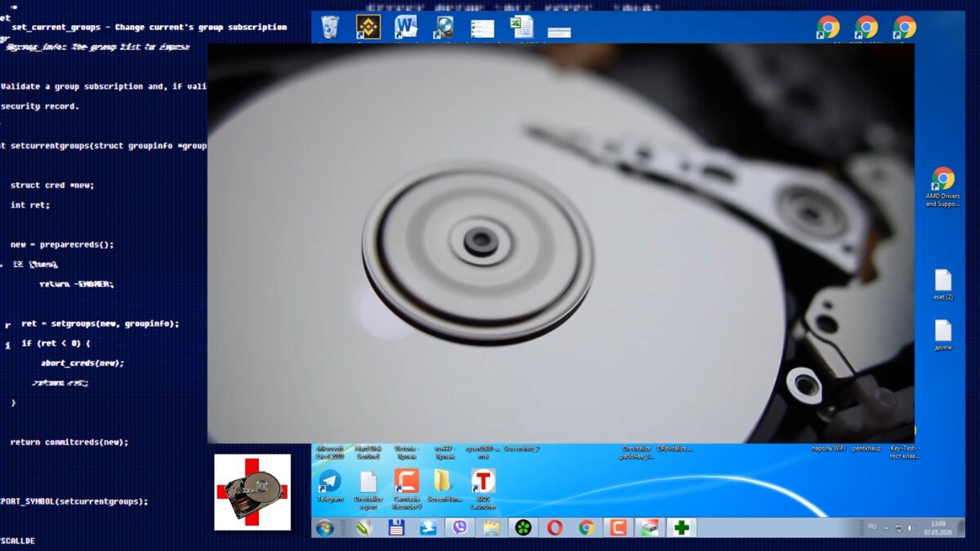Open the last Chrome shortcut at top right
Screen dimensions: 980x551
point(904,28)
